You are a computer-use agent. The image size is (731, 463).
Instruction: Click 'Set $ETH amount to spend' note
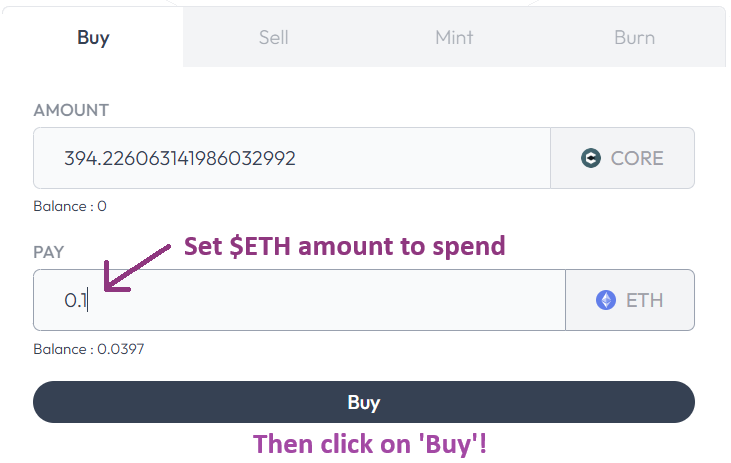[x=344, y=247]
